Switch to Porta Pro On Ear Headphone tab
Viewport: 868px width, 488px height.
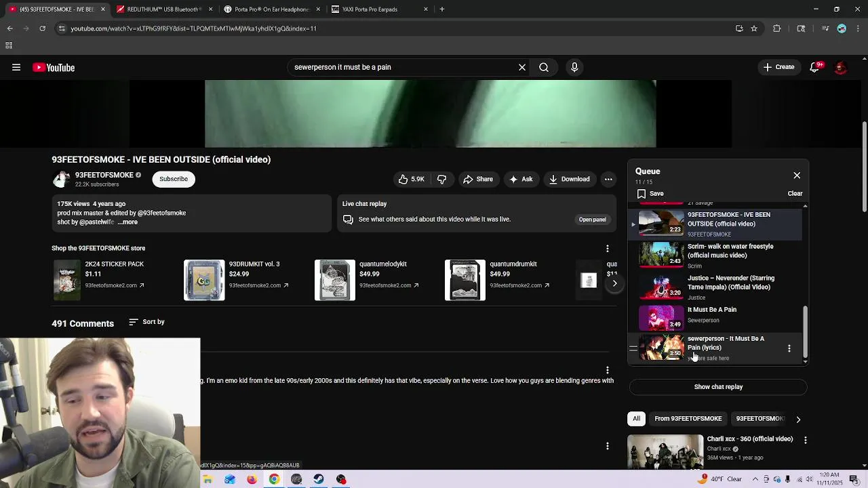(272, 9)
